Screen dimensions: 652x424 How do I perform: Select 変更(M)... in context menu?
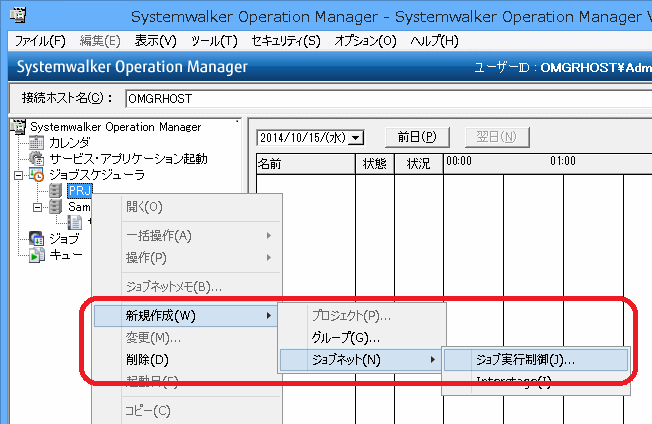pyautogui.click(x=185, y=338)
